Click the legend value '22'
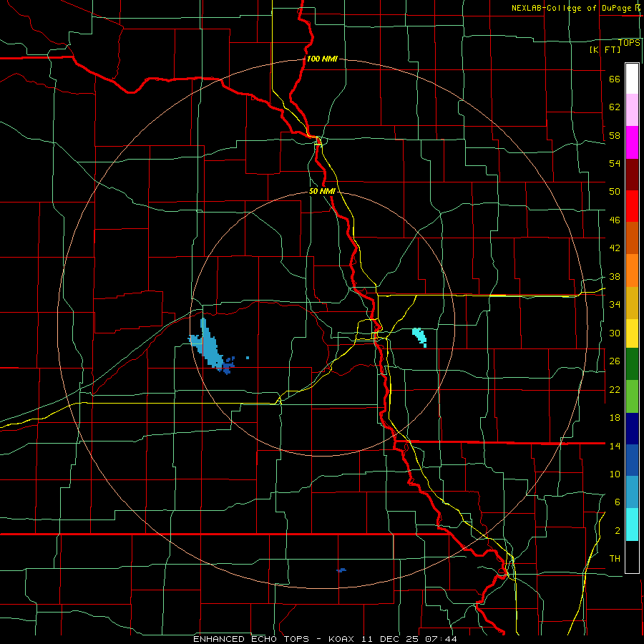This screenshot has height=644, width=644. tap(615, 389)
